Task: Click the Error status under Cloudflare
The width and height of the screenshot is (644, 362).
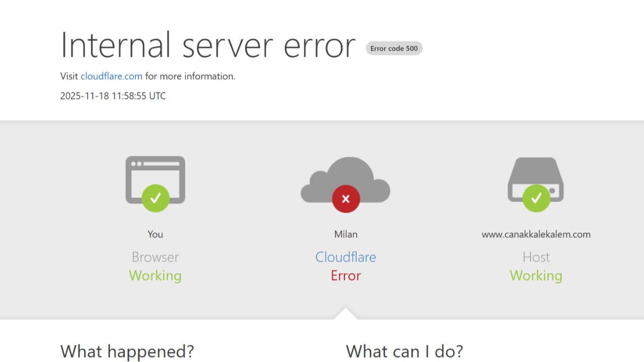Action: click(346, 276)
